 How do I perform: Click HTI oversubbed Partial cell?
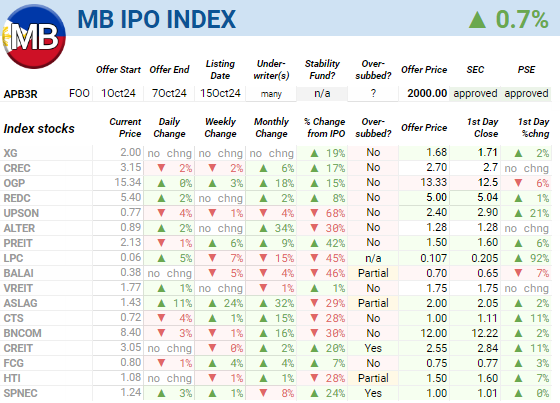click(x=373, y=378)
